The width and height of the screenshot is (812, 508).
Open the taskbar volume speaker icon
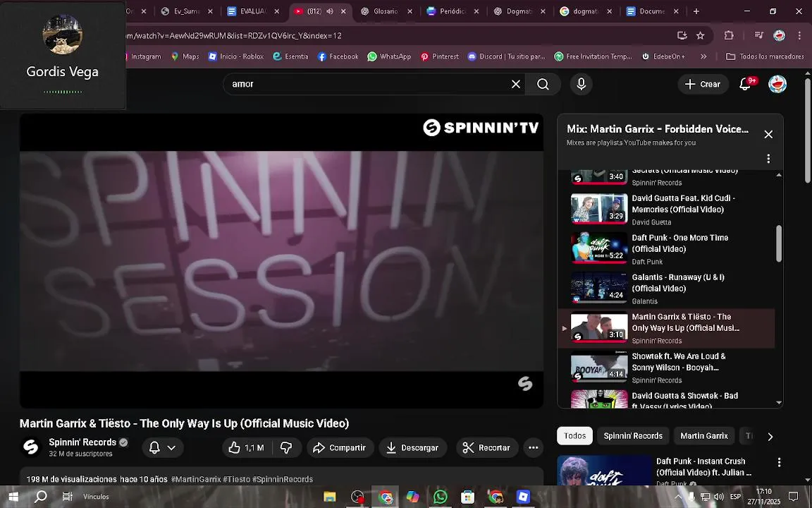718,497
